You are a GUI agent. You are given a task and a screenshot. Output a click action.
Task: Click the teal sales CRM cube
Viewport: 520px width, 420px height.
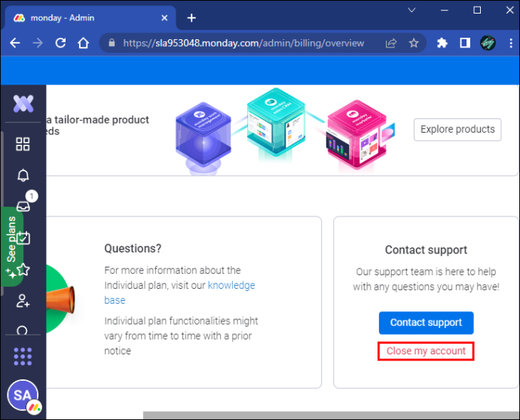(x=275, y=124)
